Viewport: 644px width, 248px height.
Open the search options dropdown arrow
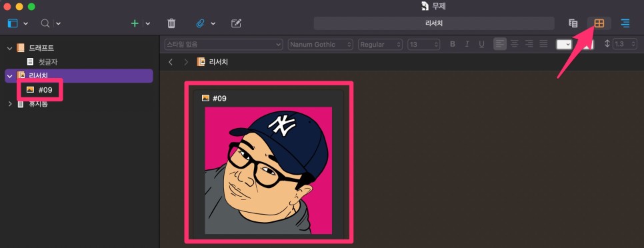[58, 23]
